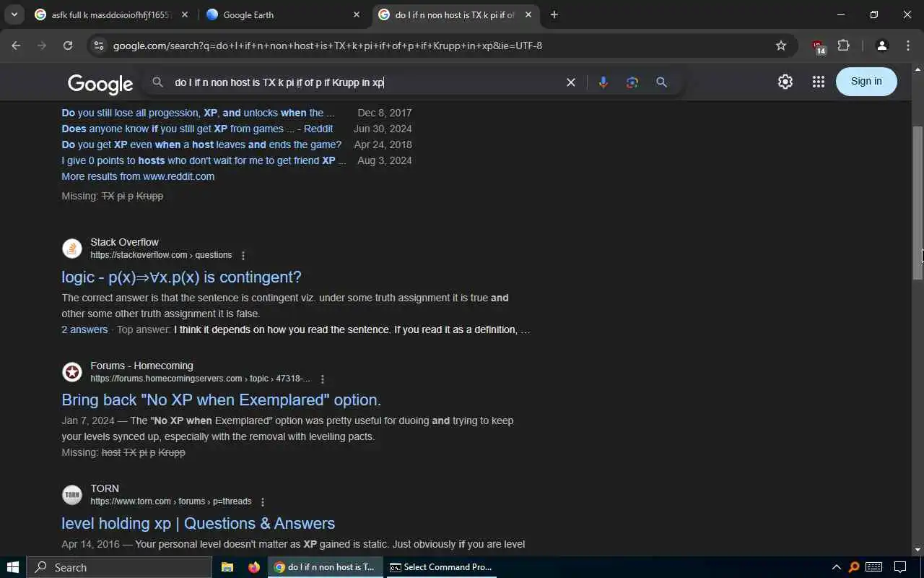
Task: Open the Windows Start menu
Action: (x=13, y=567)
